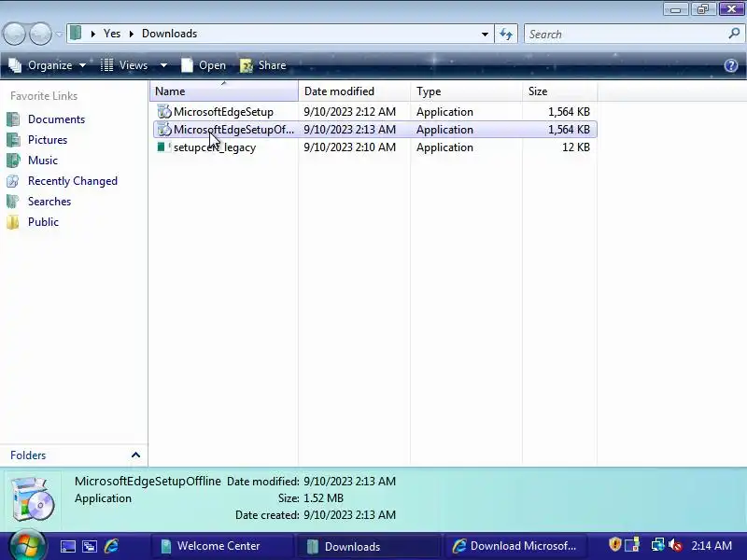Click the Views toolbar button
The width and height of the screenshot is (747, 560).
[x=124, y=65]
